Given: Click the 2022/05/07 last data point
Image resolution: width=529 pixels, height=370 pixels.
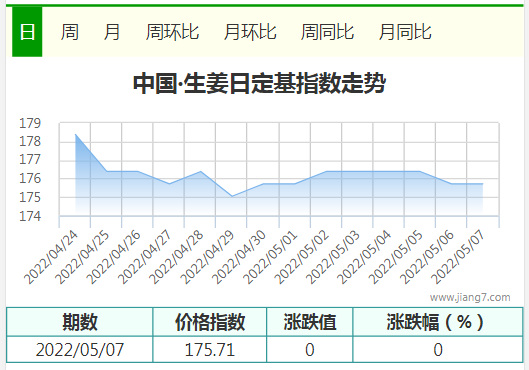Looking at the screenshot, I should click(483, 184).
